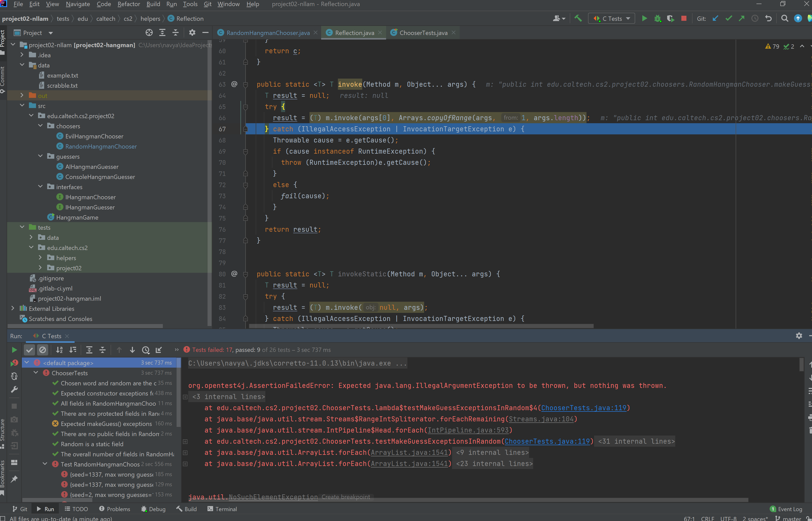Viewport: 812px width, 521px height.
Task: Collapse the choosers package node
Action: coord(40,126)
